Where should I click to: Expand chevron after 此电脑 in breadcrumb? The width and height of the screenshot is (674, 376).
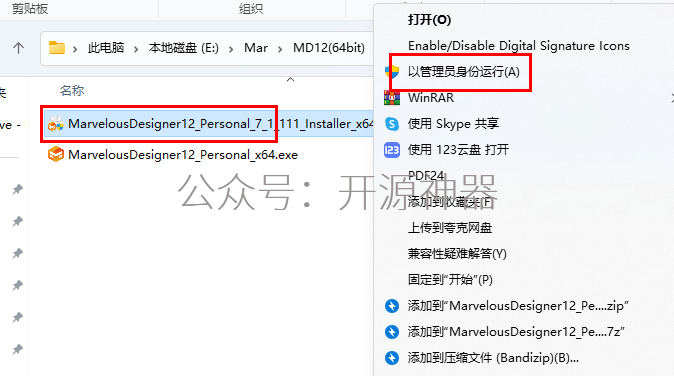pos(136,49)
